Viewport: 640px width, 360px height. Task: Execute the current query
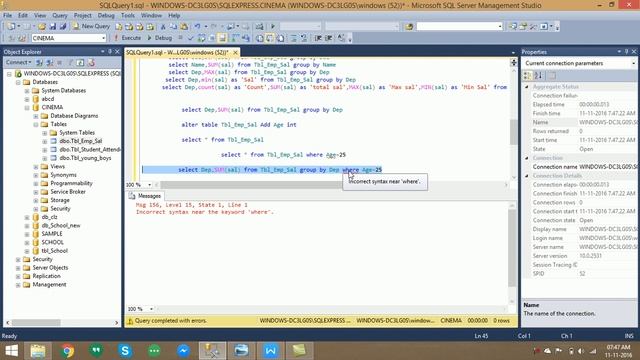point(127,38)
